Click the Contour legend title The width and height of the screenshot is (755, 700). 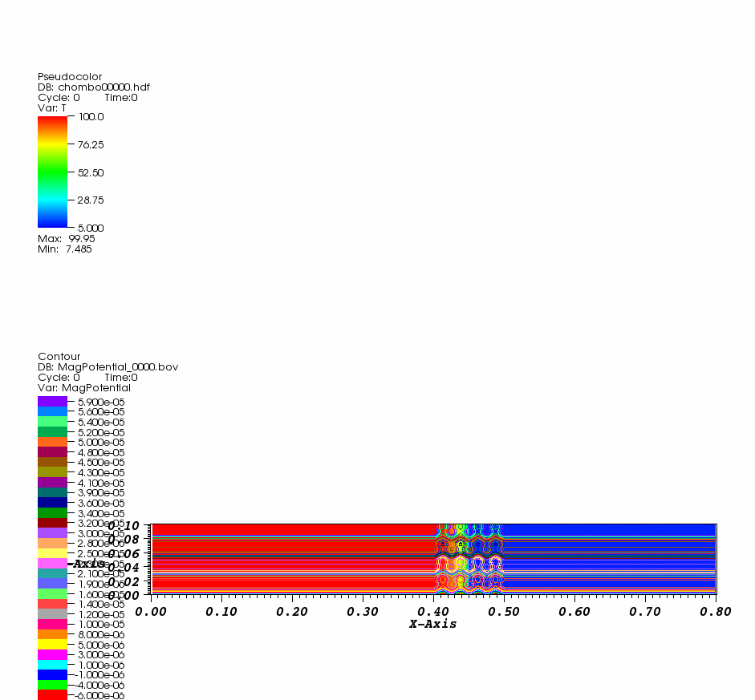pyautogui.click(x=59, y=357)
